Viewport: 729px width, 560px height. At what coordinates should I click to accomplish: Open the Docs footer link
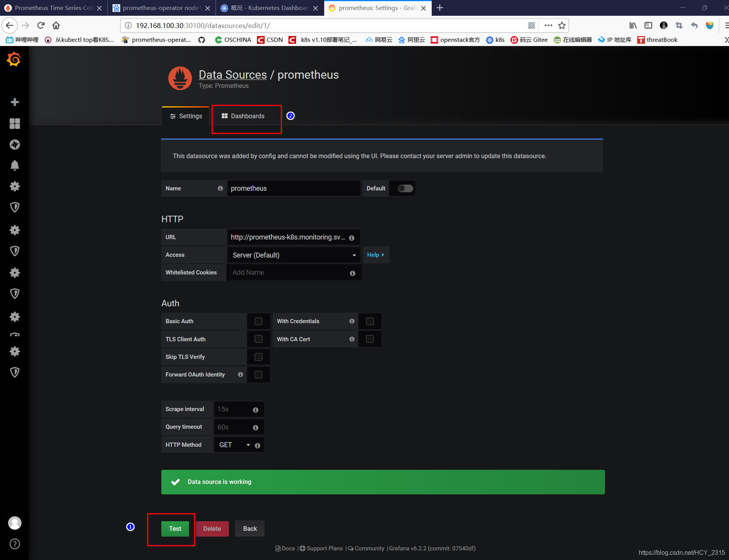point(285,548)
